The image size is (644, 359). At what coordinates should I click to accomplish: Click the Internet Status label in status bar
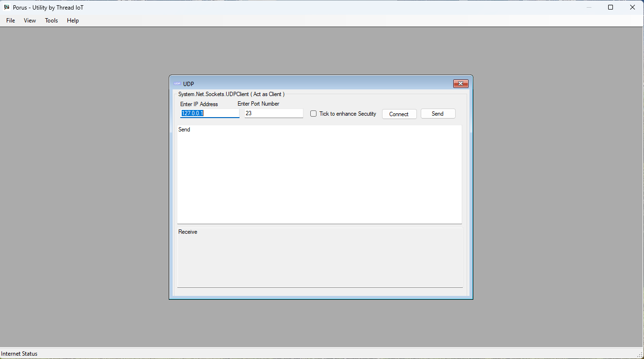(x=19, y=354)
